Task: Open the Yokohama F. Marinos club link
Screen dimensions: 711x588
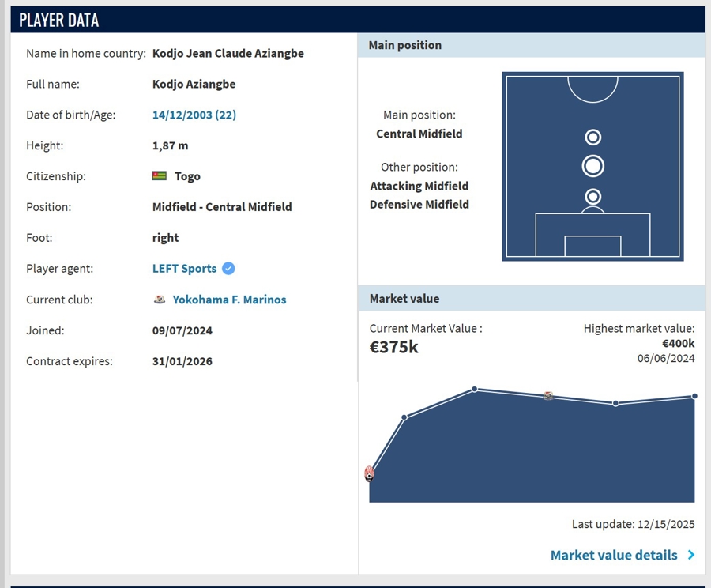Action: pos(229,300)
